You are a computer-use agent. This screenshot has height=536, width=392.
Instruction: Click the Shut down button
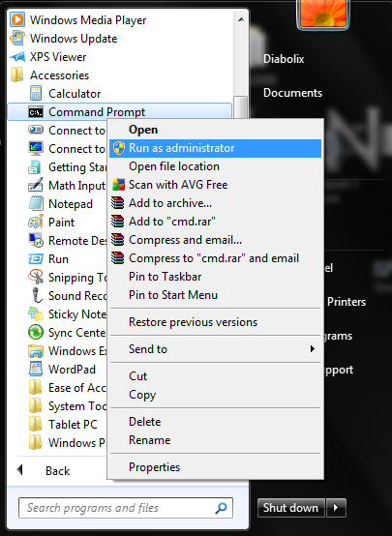pos(291,508)
